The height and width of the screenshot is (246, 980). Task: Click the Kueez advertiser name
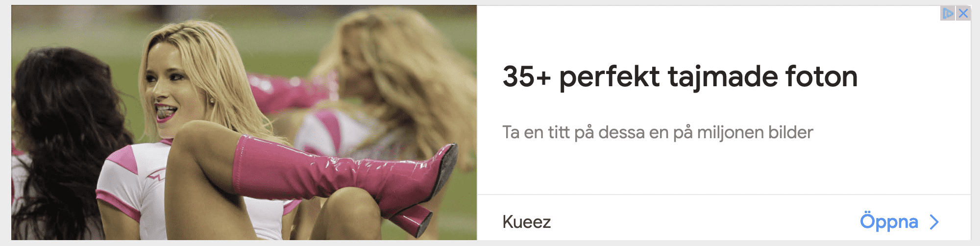pos(527,222)
